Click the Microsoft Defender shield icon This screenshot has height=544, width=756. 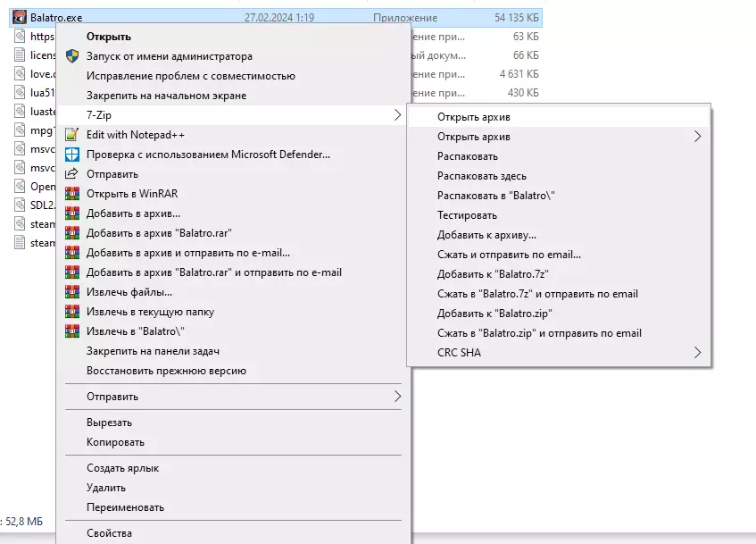(x=71, y=155)
